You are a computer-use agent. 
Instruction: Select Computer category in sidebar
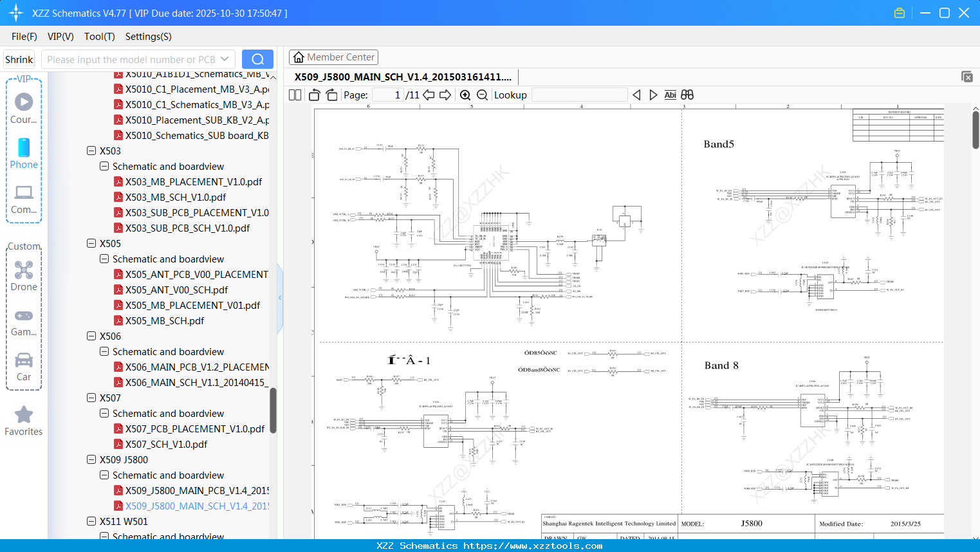coord(24,199)
